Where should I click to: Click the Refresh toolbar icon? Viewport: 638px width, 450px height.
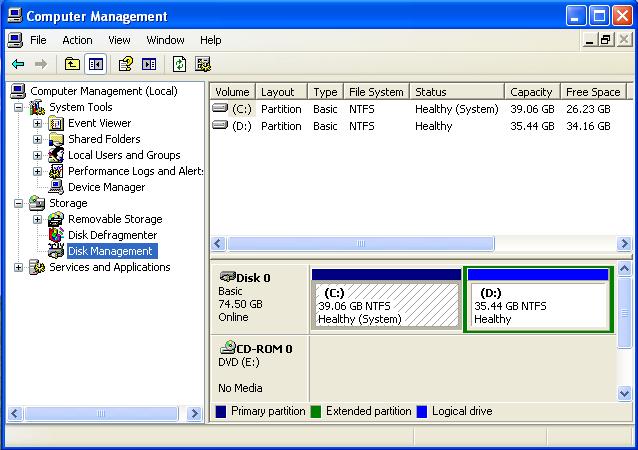[x=179, y=64]
